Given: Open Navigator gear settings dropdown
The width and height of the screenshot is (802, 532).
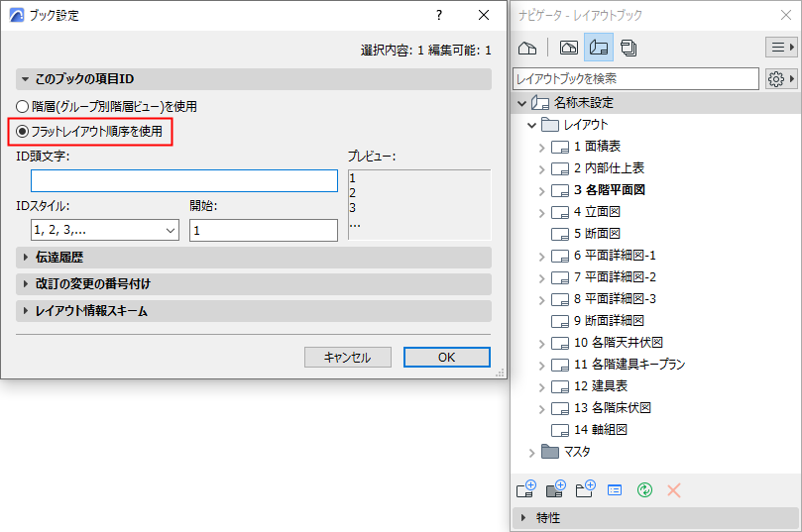Looking at the screenshot, I should (781, 78).
